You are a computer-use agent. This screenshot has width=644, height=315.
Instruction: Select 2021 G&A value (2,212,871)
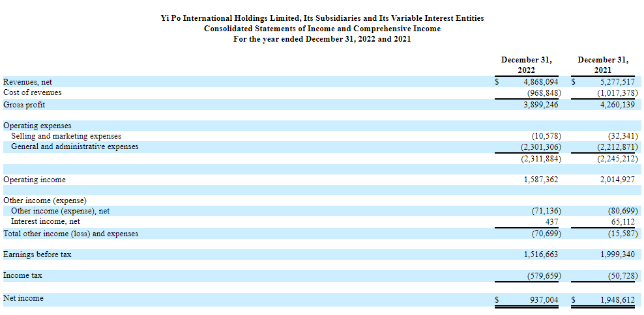pyautogui.click(x=618, y=147)
